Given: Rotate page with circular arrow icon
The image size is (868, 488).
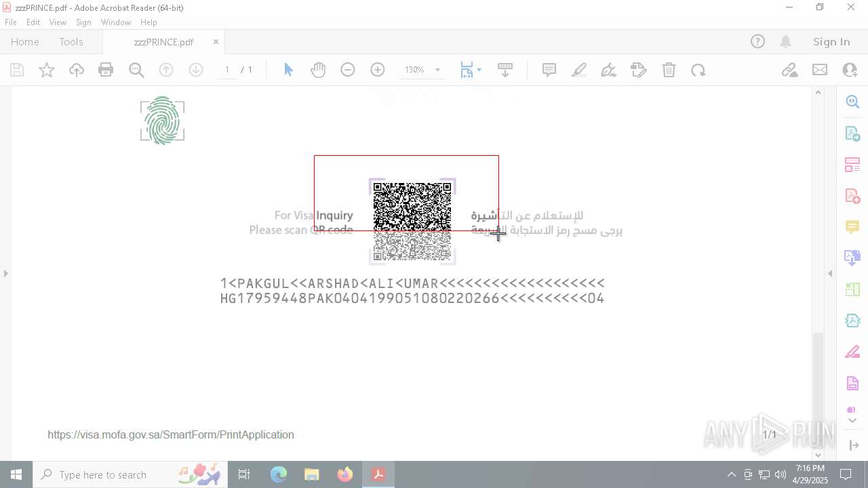Looking at the screenshot, I should pyautogui.click(x=698, y=70).
